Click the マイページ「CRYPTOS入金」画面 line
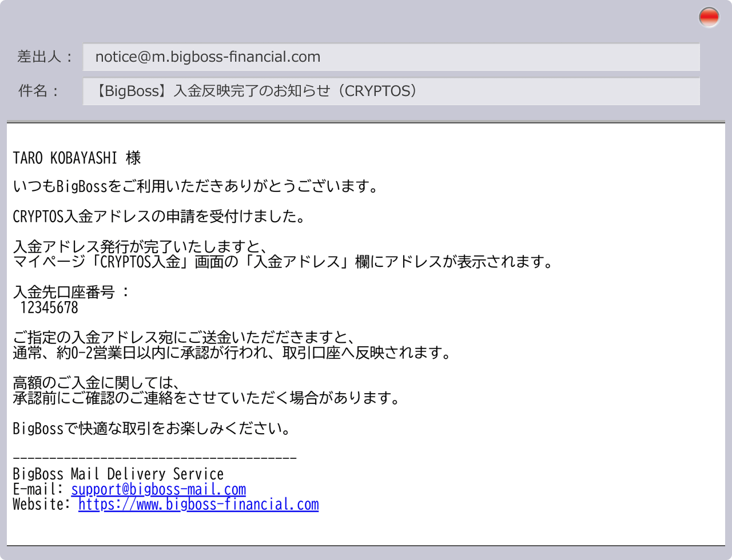This screenshot has height=560, width=732. 283,262
